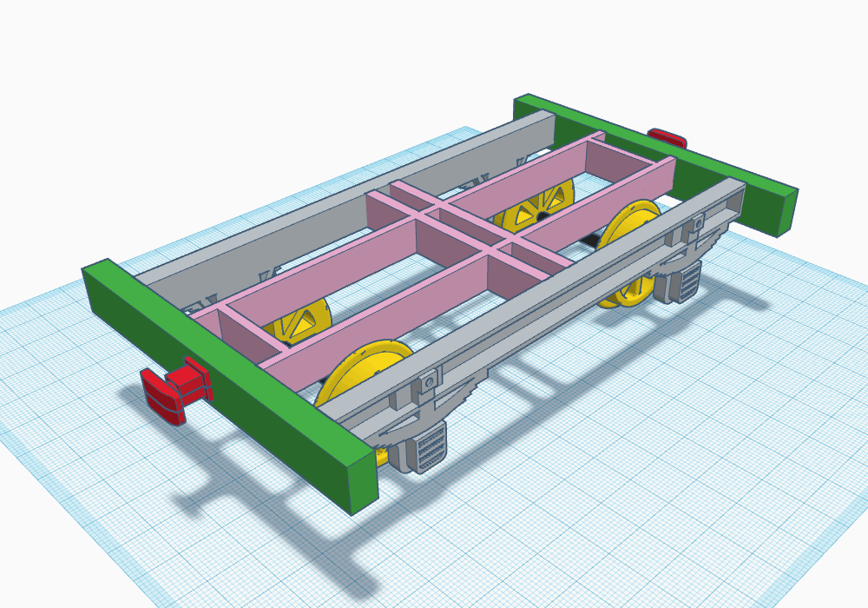
Task: Select the grey ribbed axle box at the far end
Action: pyautogui.click(x=687, y=283)
